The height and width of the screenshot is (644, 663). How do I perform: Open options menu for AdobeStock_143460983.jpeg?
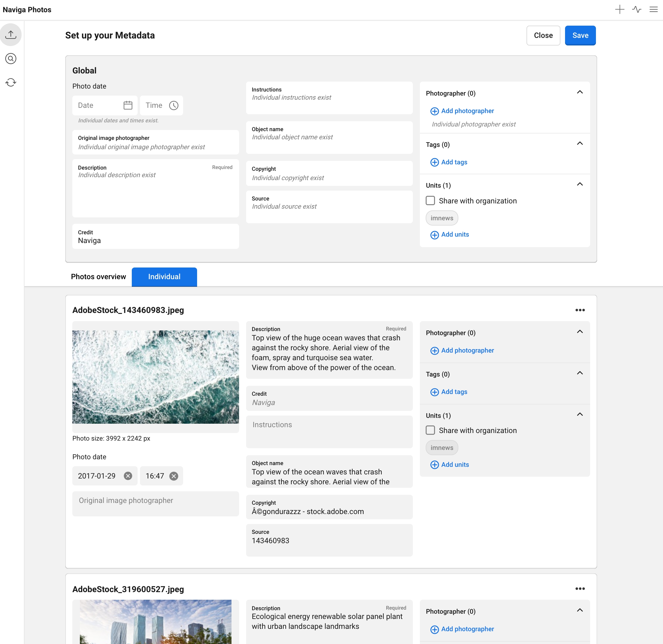tap(580, 310)
